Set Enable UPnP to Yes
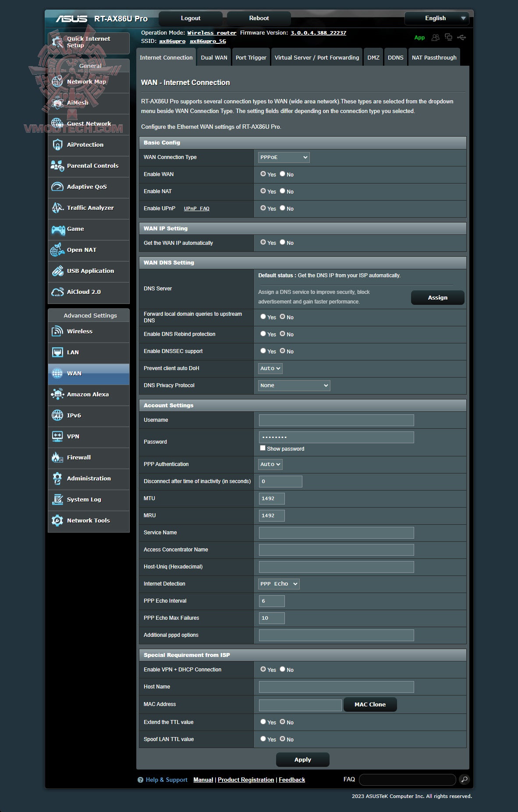Screen dimensions: 518x812 coord(263,208)
